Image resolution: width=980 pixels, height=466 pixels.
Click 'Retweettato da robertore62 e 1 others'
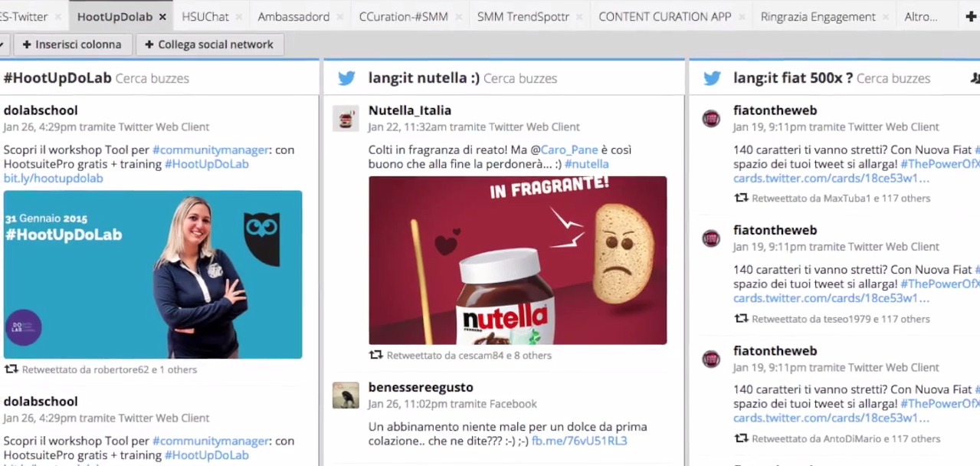click(110, 369)
